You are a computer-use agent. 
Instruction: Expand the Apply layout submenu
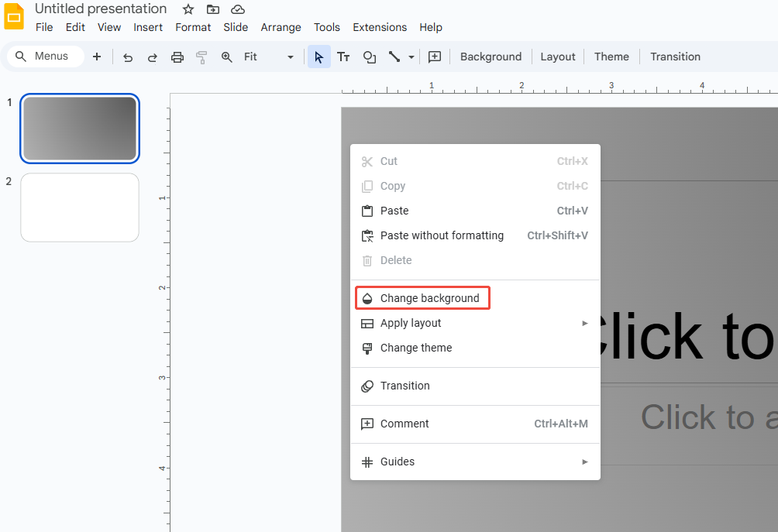410,323
